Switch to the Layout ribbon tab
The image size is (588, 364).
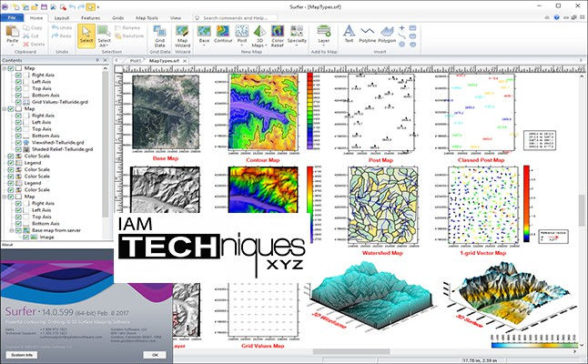62,17
